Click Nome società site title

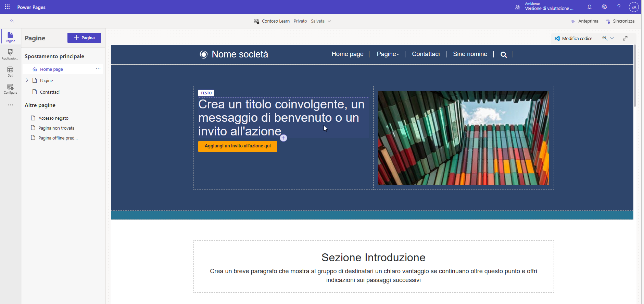coord(240,54)
